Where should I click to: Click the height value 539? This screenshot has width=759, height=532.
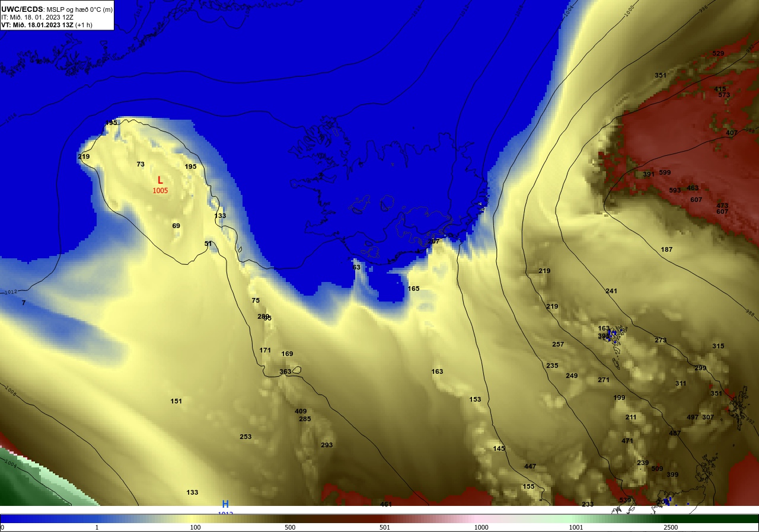pos(625,501)
